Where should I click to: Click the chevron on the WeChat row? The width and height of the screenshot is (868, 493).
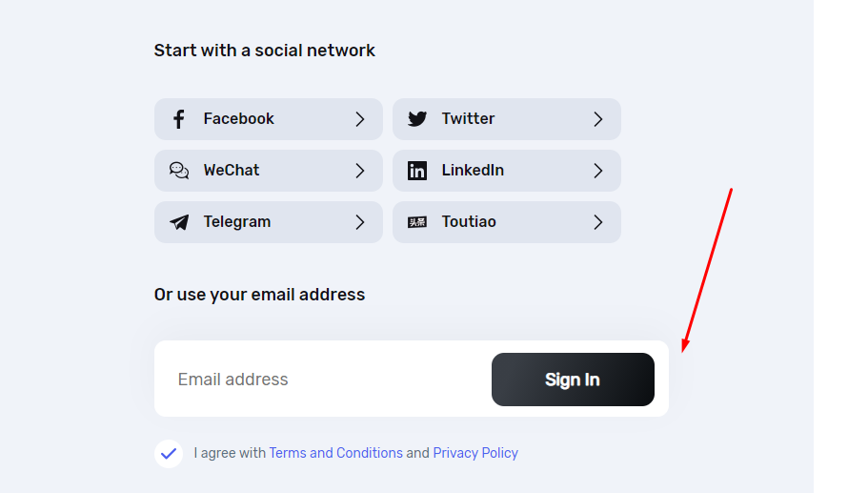pyautogui.click(x=360, y=171)
